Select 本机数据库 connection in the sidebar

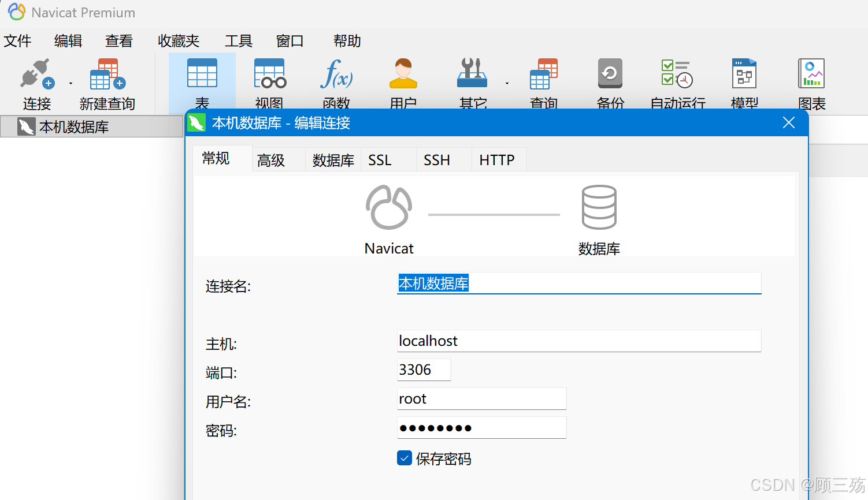[x=91, y=126]
